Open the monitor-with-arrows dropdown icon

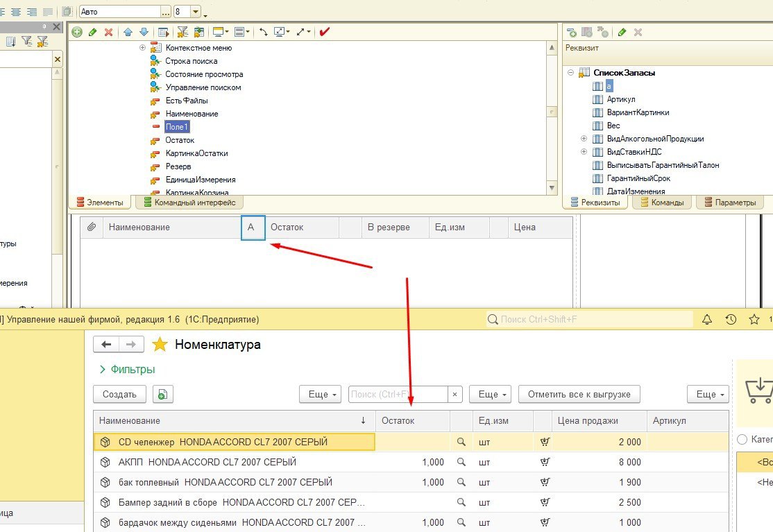[x=282, y=32]
